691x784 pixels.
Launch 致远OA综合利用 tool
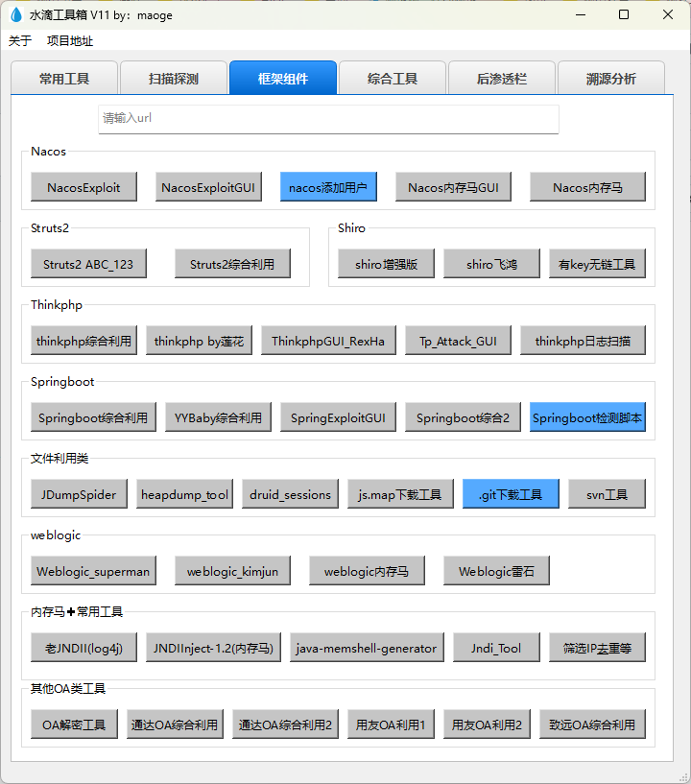[x=592, y=724]
